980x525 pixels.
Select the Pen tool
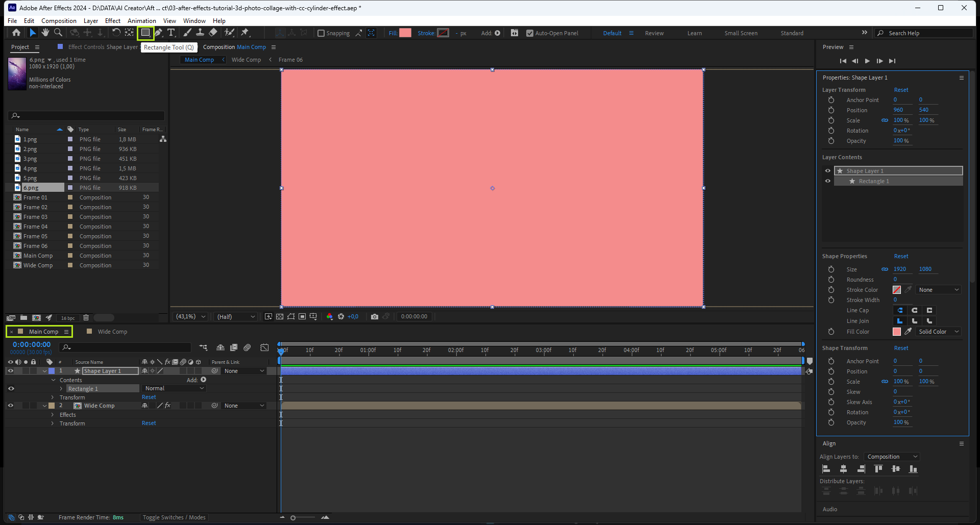click(x=159, y=33)
